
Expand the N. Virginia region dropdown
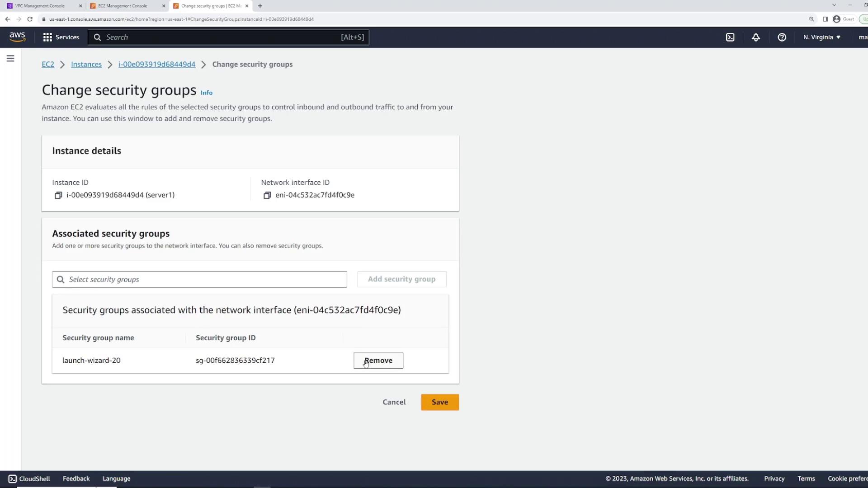[x=821, y=37]
